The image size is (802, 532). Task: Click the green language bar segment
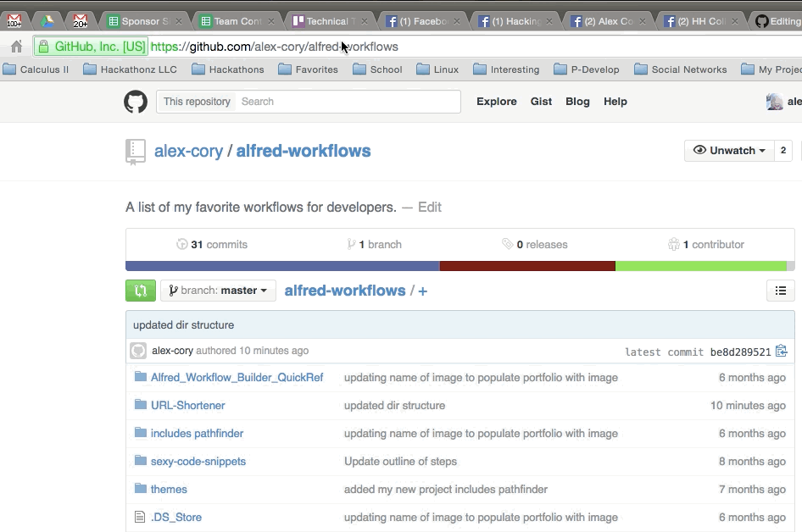click(701, 266)
